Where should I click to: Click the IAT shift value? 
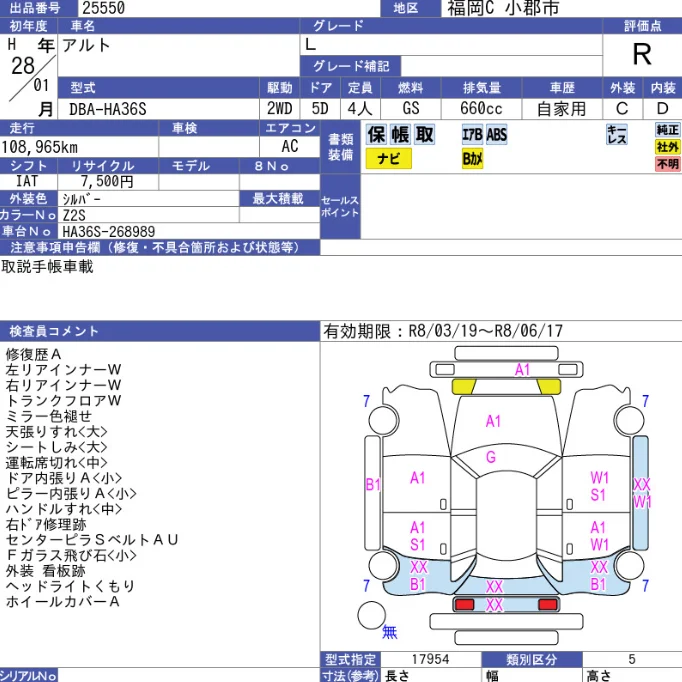tap(27, 181)
